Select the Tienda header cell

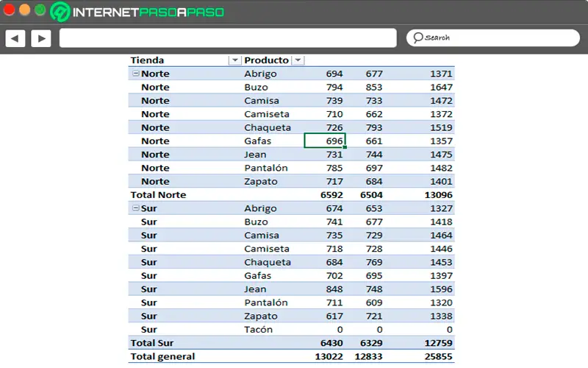point(147,60)
